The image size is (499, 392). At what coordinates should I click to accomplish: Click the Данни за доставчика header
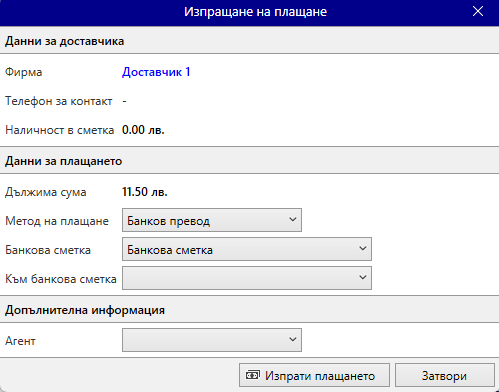(x=64, y=41)
